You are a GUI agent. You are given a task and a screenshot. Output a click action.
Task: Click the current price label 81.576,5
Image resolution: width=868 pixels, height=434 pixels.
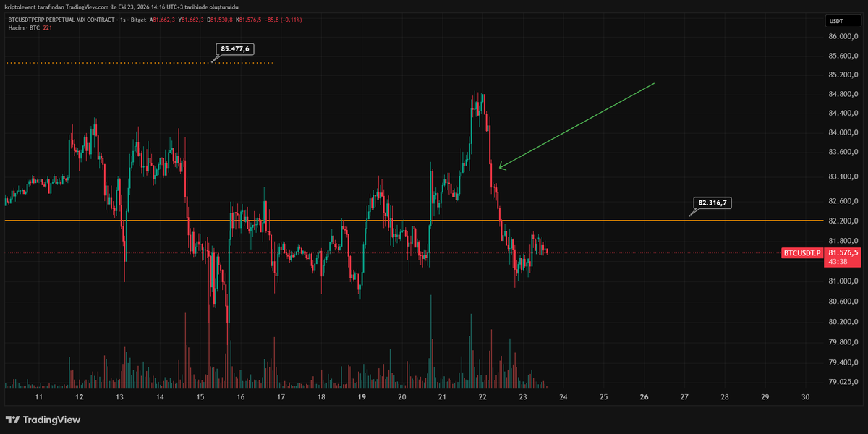[x=844, y=252]
